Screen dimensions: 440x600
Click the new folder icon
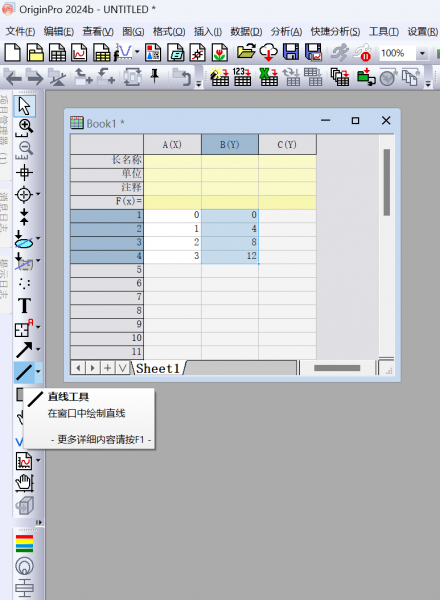(x=35, y=53)
